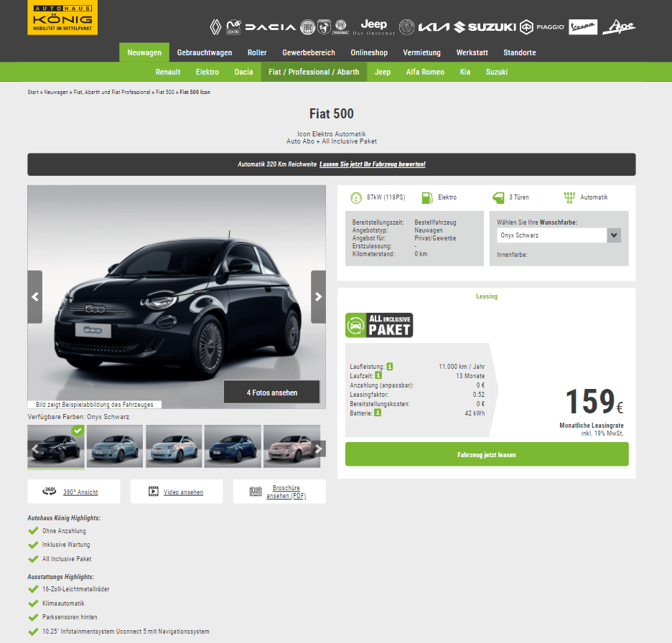
Task: Open 'Broschüre ansehen (PDF)' link
Action: click(286, 492)
